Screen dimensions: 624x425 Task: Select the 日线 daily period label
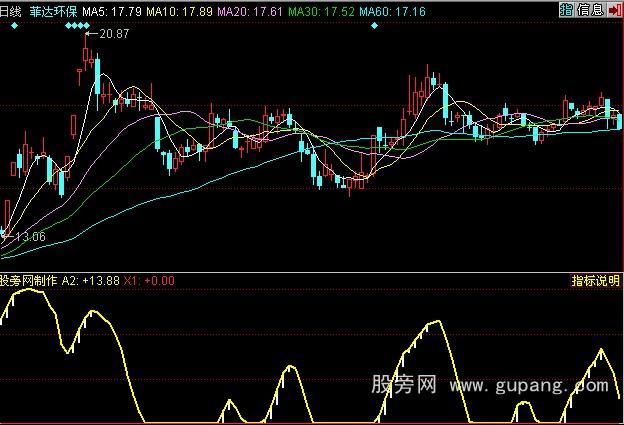12,10
